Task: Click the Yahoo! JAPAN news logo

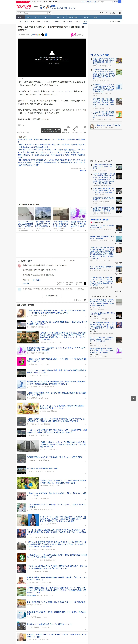Action: (27, 7)
